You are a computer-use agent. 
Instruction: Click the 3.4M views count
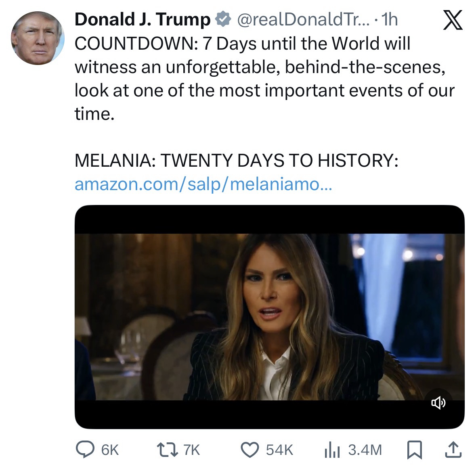tap(365, 449)
